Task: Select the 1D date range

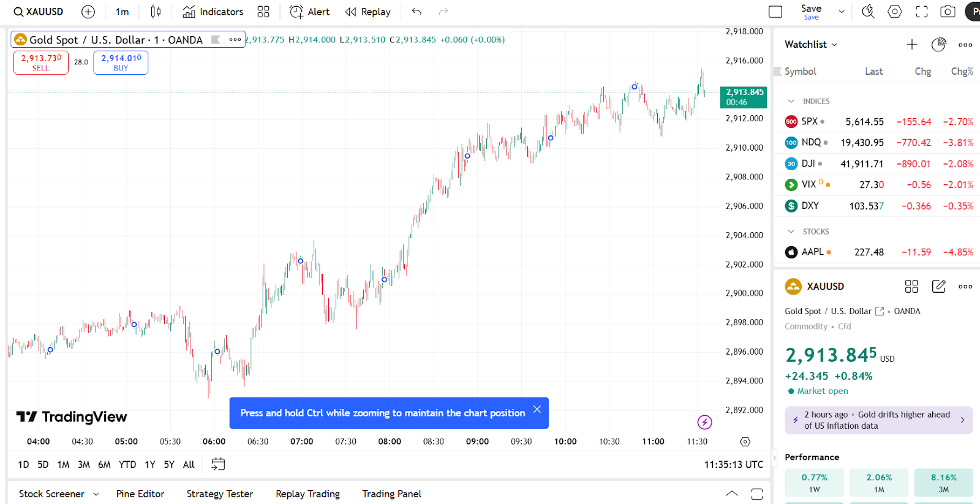Action: click(23, 465)
